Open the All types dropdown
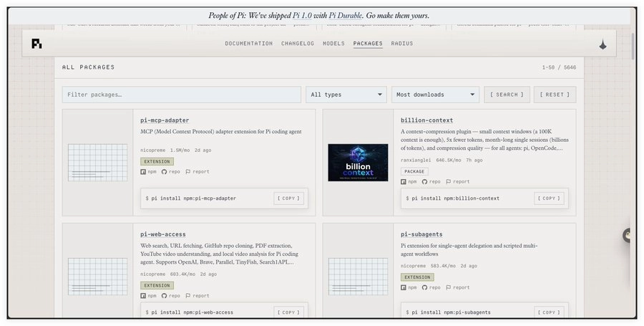644x326 pixels. pyautogui.click(x=346, y=95)
